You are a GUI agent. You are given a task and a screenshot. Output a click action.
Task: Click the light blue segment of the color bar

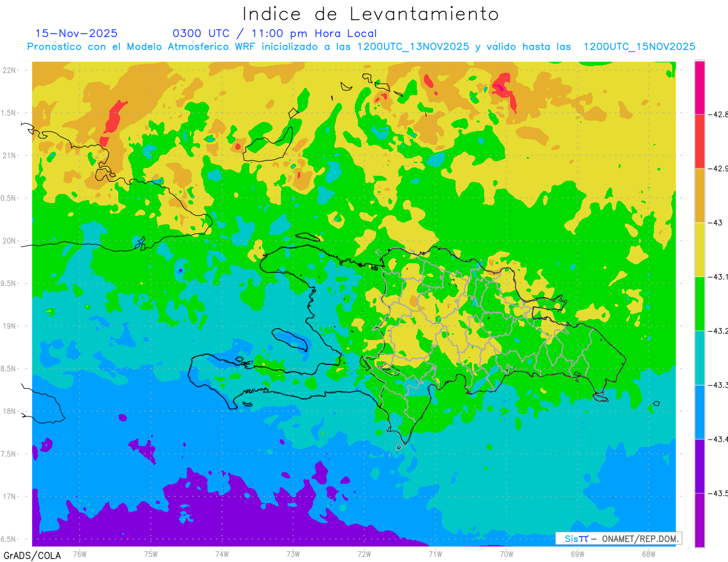pyautogui.click(x=699, y=412)
